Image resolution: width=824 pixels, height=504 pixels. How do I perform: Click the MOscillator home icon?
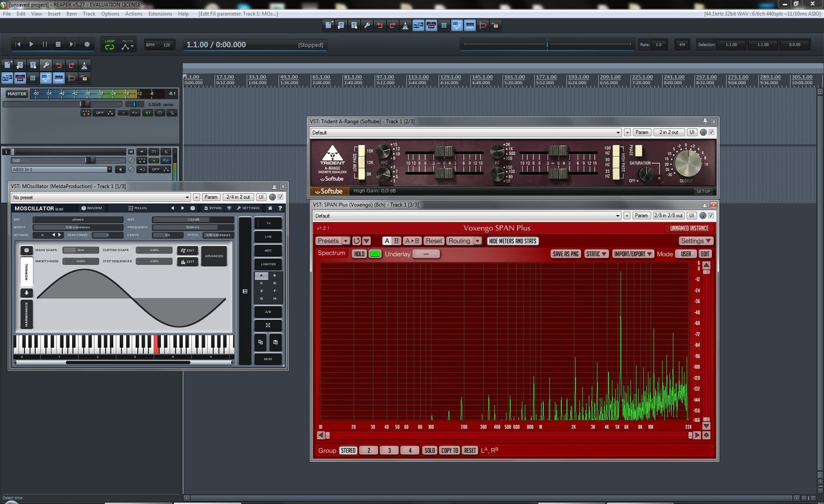click(x=270, y=208)
